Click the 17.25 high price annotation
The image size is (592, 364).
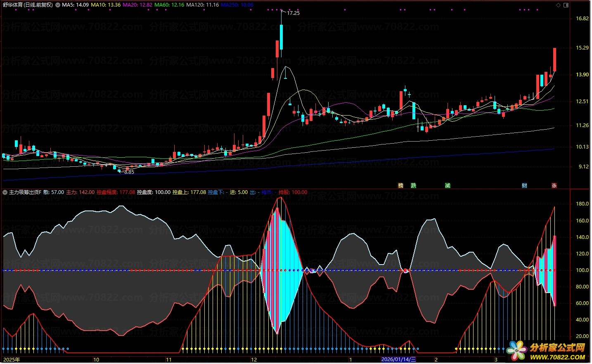[x=293, y=13]
